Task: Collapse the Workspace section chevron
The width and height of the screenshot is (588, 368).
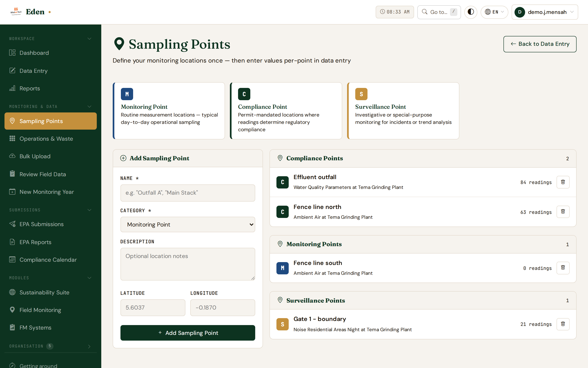Action: (x=89, y=39)
